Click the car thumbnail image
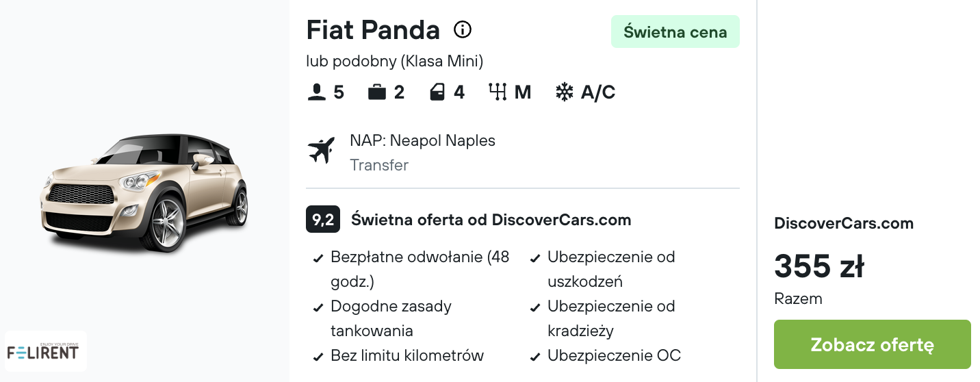This screenshot has width=980, height=382. pyautogui.click(x=145, y=193)
